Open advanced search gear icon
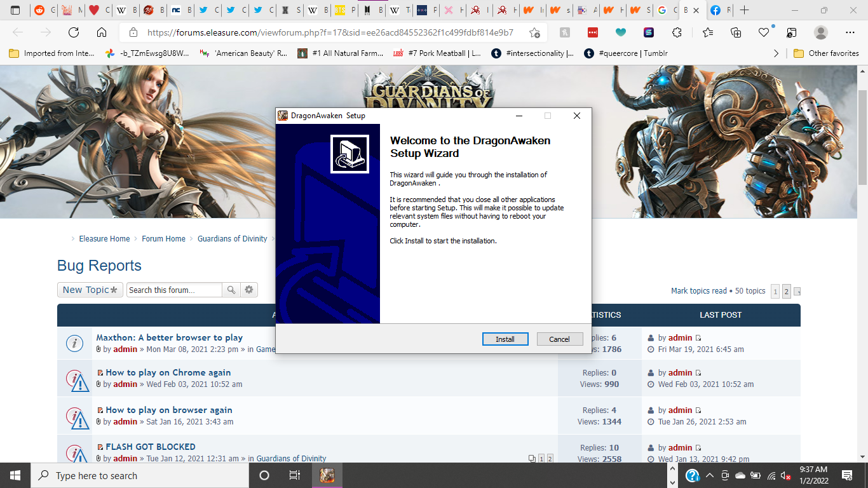The image size is (868, 488). coord(249,290)
